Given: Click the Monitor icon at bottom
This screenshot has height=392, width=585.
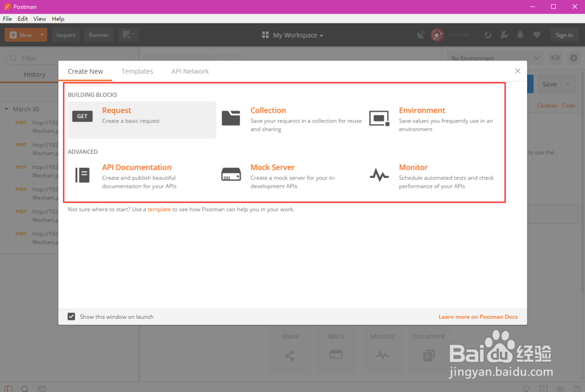Looking at the screenshot, I should 383,355.
